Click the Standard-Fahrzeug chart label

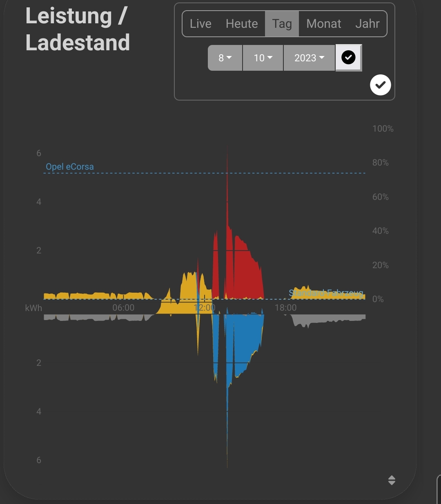[325, 293]
